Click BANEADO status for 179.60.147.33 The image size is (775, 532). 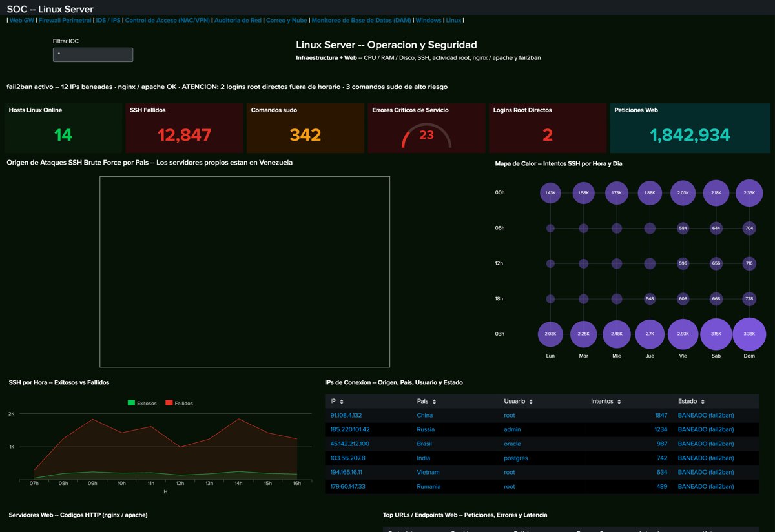pyautogui.click(x=706, y=486)
